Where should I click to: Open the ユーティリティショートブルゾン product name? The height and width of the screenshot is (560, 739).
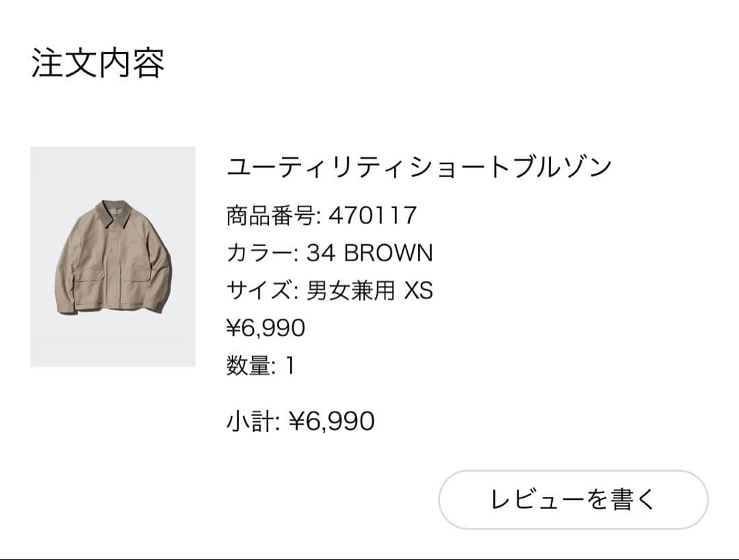coord(418,167)
